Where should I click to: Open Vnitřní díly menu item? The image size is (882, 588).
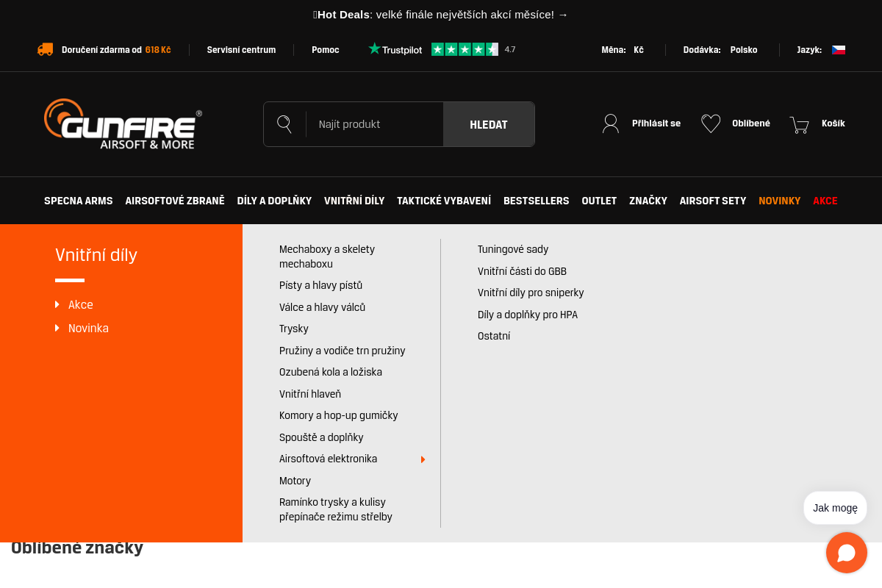point(354,201)
